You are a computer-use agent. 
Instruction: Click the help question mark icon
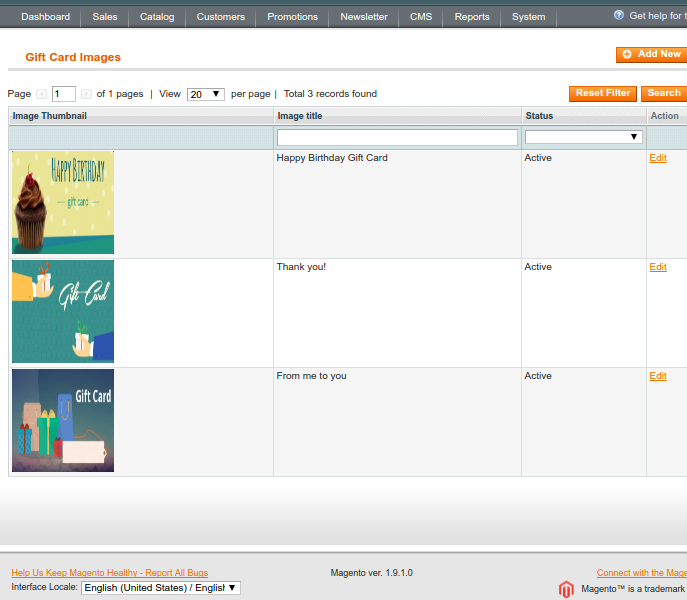(619, 16)
